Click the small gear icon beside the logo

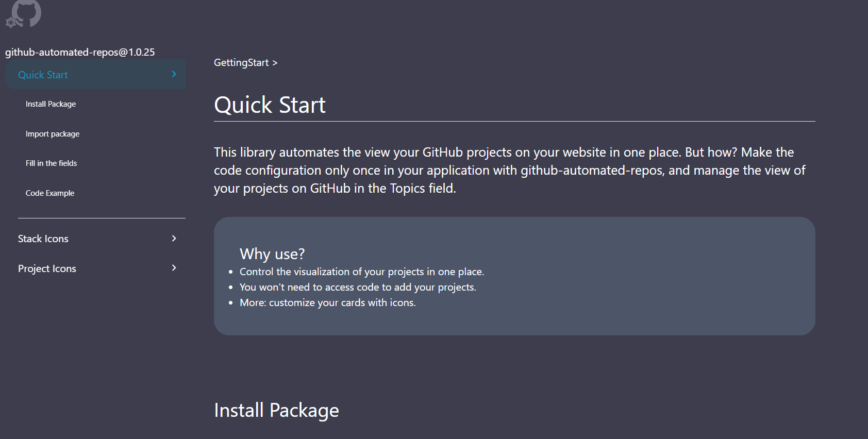click(11, 23)
